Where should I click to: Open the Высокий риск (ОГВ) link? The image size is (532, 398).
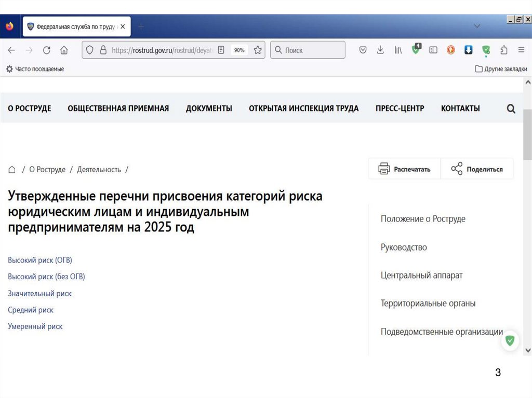tap(40, 260)
